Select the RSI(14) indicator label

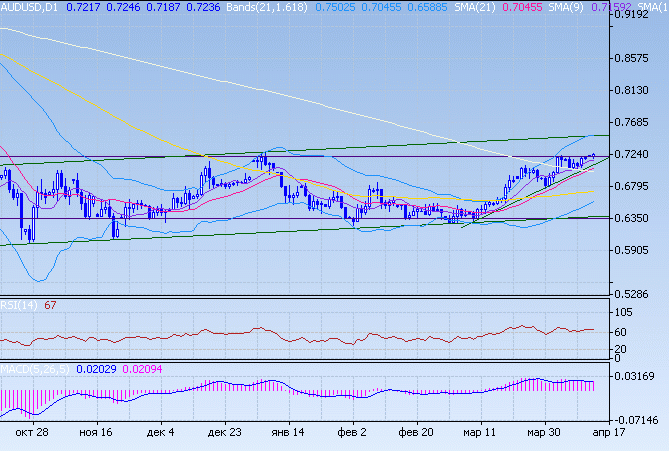click(x=18, y=305)
